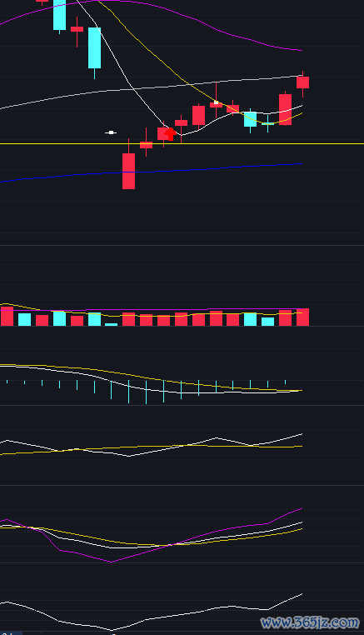Click the red up-arrow buy signal marker
The width and height of the screenshot is (364, 635).
171,134
